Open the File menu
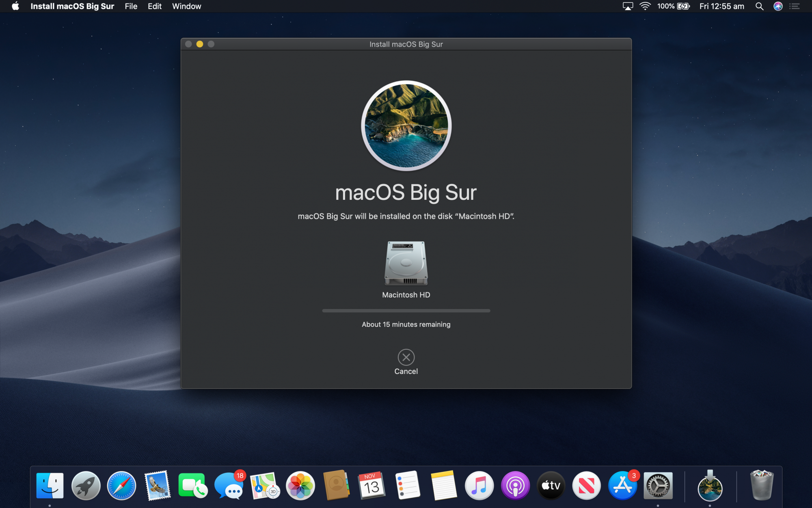Image resolution: width=812 pixels, height=508 pixels. [131, 6]
